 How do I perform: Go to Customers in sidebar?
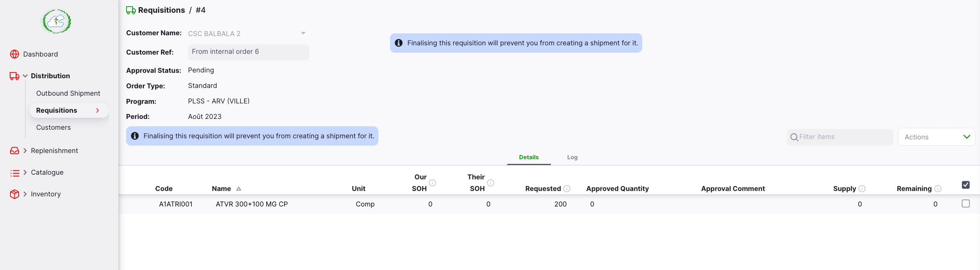pos(53,127)
